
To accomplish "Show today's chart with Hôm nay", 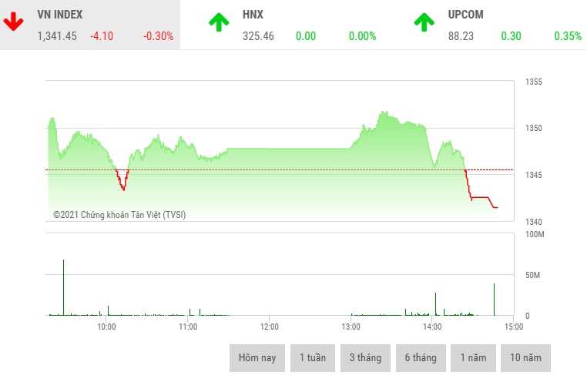I will coord(257,357).
